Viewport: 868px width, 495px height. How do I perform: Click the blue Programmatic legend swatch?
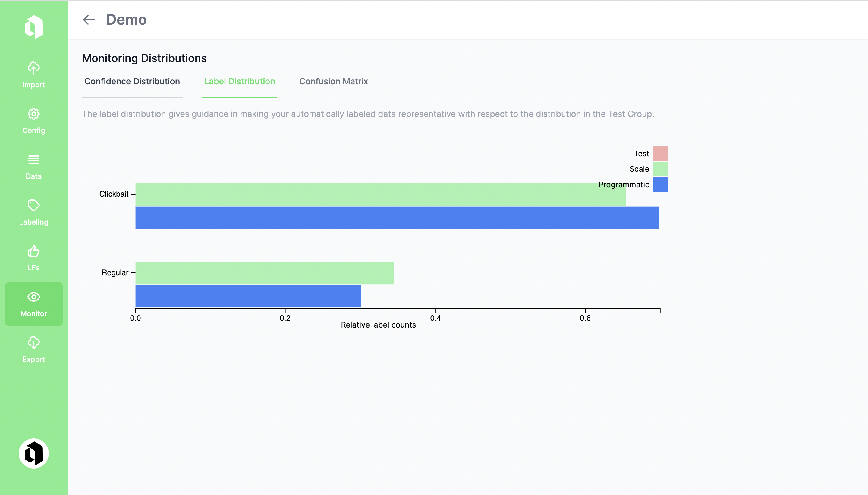click(660, 185)
